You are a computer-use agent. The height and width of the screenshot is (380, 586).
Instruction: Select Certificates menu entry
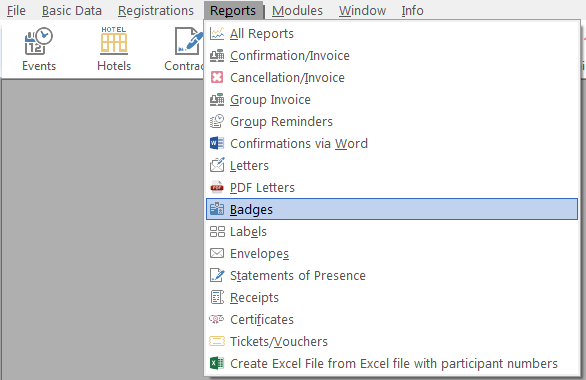392,319
